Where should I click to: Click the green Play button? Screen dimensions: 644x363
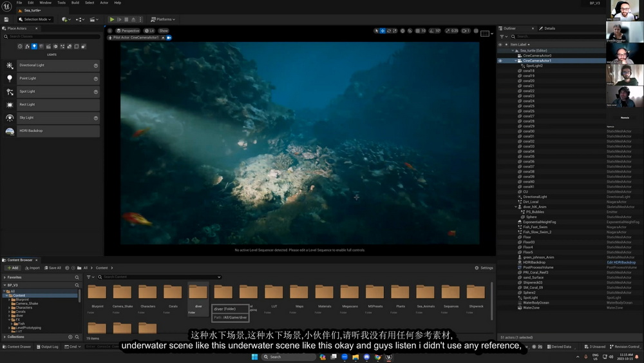point(111,19)
